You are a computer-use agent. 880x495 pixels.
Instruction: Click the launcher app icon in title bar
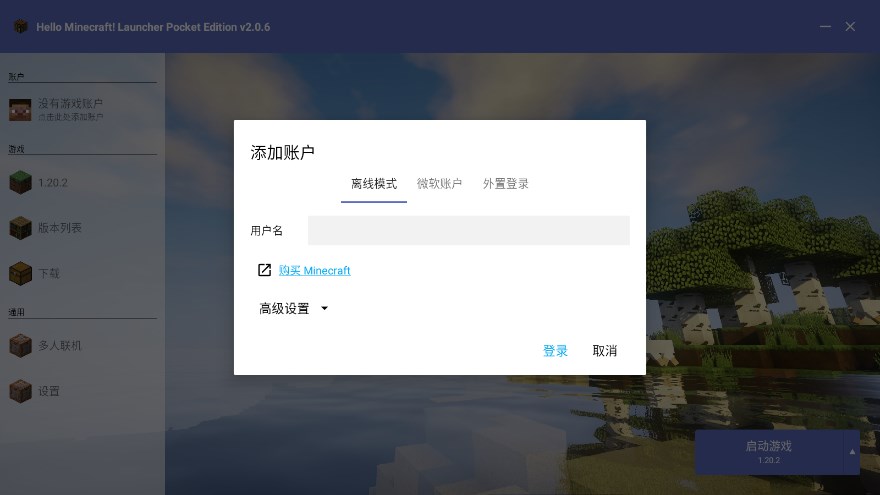pos(21,26)
